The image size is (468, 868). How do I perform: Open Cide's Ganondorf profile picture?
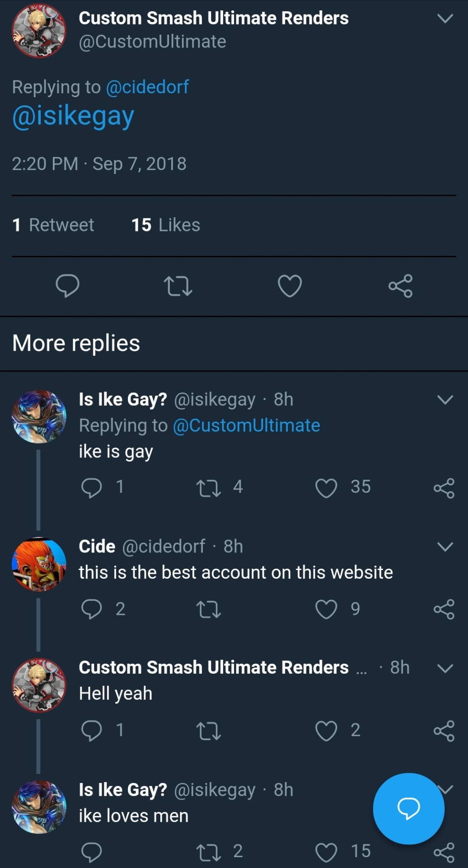tap(39, 564)
